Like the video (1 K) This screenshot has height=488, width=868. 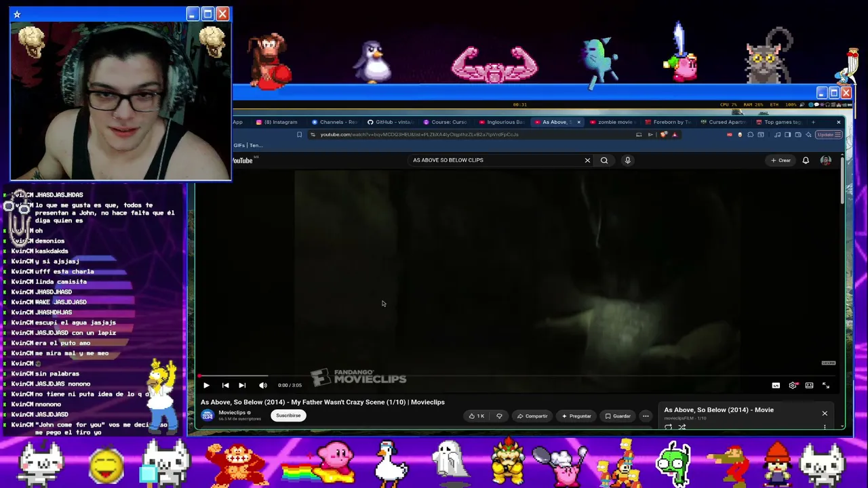pyautogui.click(x=477, y=416)
